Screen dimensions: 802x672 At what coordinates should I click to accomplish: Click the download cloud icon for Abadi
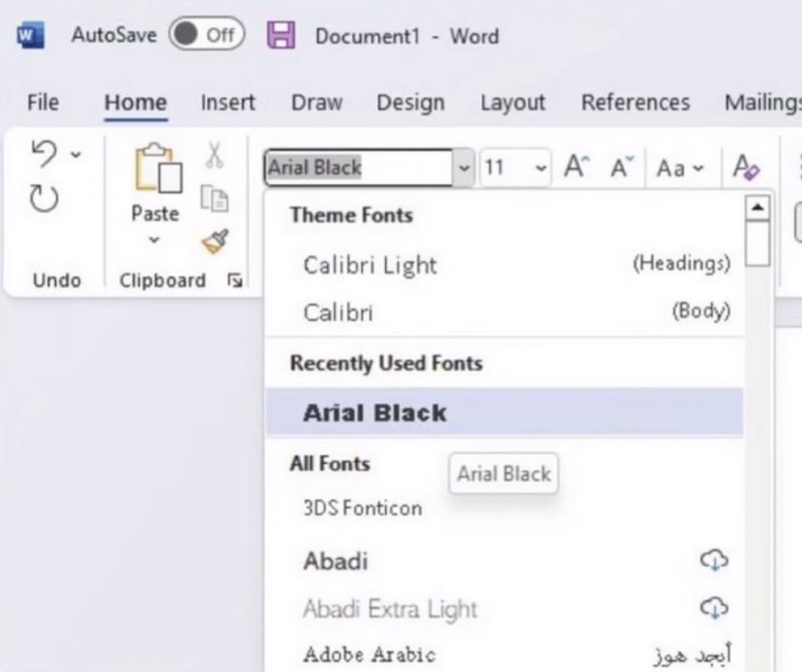coord(714,560)
